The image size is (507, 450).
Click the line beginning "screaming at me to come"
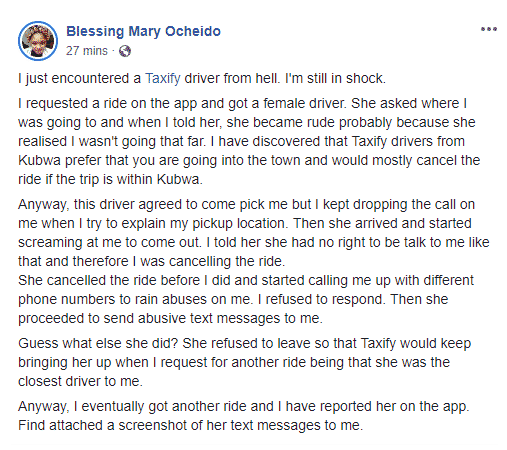click(x=254, y=242)
